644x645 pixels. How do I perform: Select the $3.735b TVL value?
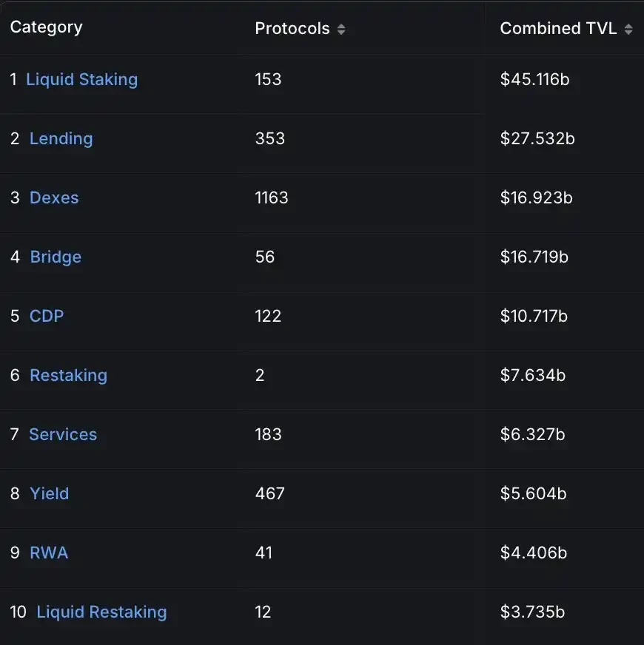point(532,612)
